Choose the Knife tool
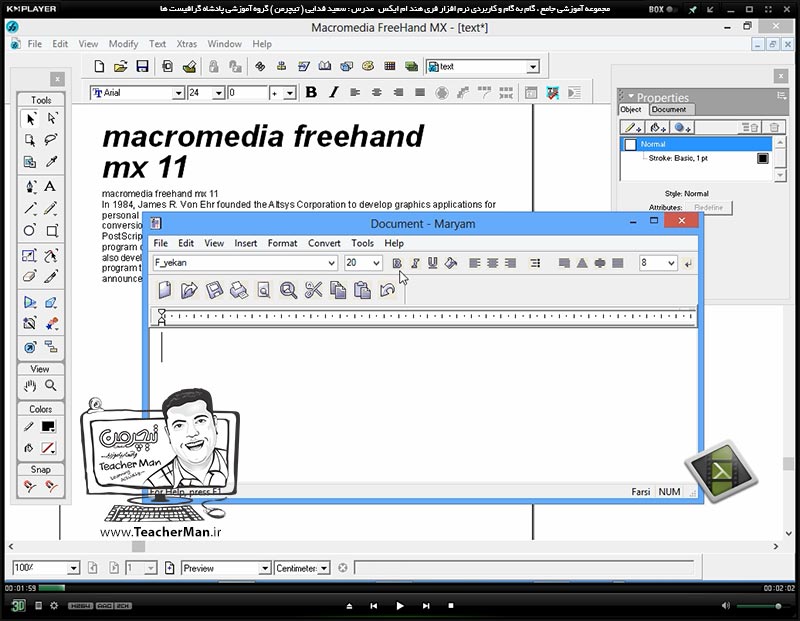The image size is (800, 621). tap(51, 277)
